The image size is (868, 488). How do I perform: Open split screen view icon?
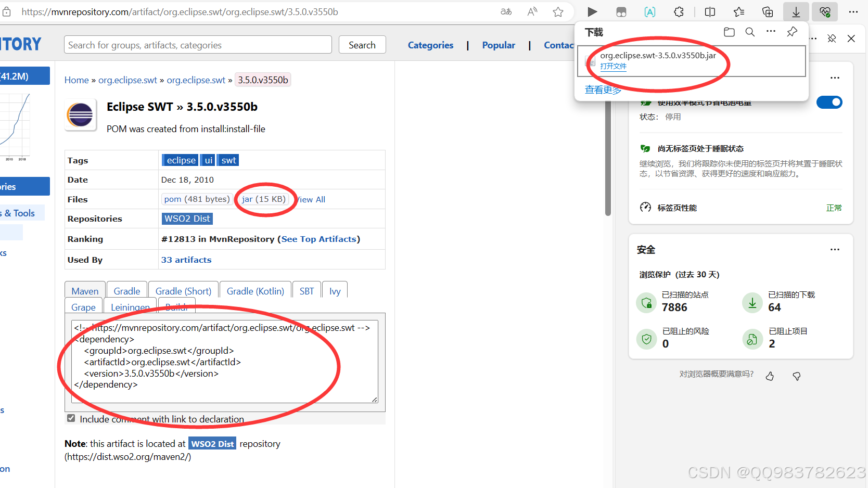click(x=710, y=11)
